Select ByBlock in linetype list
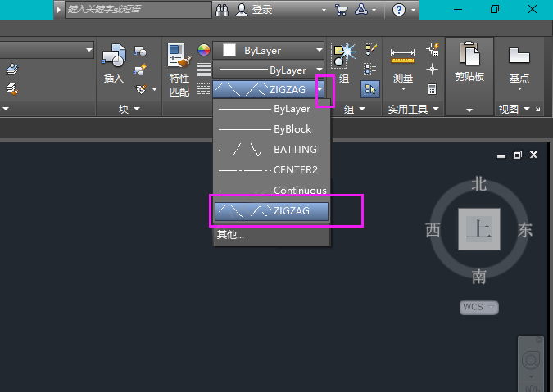553x392 pixels. 271,129
